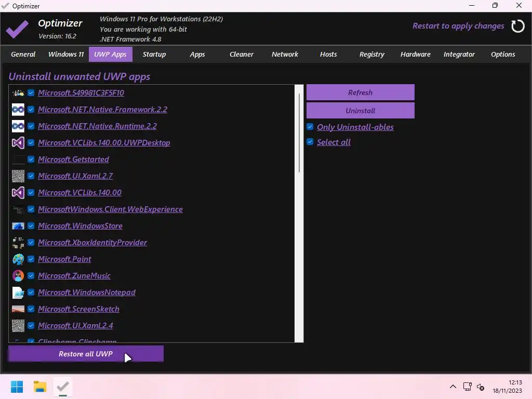Screen dimensions: 532x399
Task: Click the Refresh button
Action: 361,92
